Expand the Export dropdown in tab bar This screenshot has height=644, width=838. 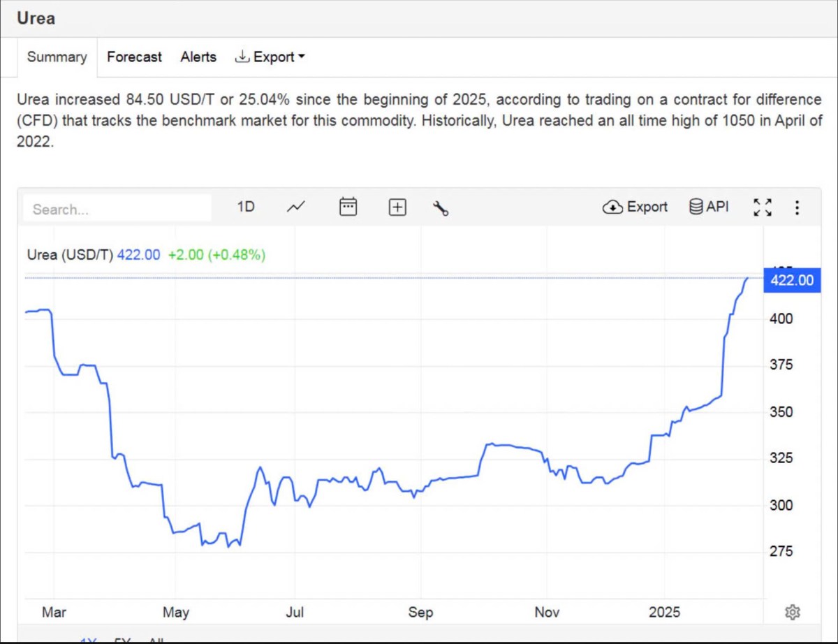(270, 57)
